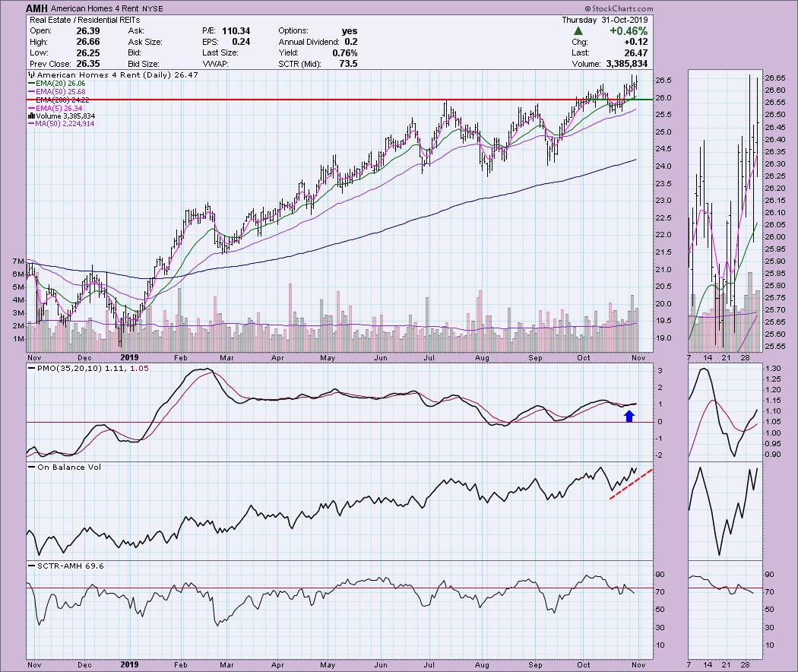This screenshot has width=798, height=672.
Task: Click the Ask Size label
Action: [x=146, y=42]
